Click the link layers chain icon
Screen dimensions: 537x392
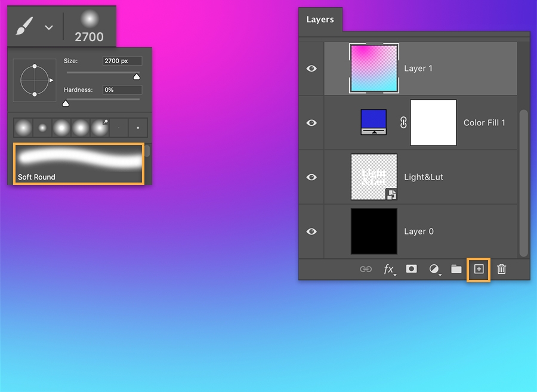pyautogui.click(x=366, y=269)
